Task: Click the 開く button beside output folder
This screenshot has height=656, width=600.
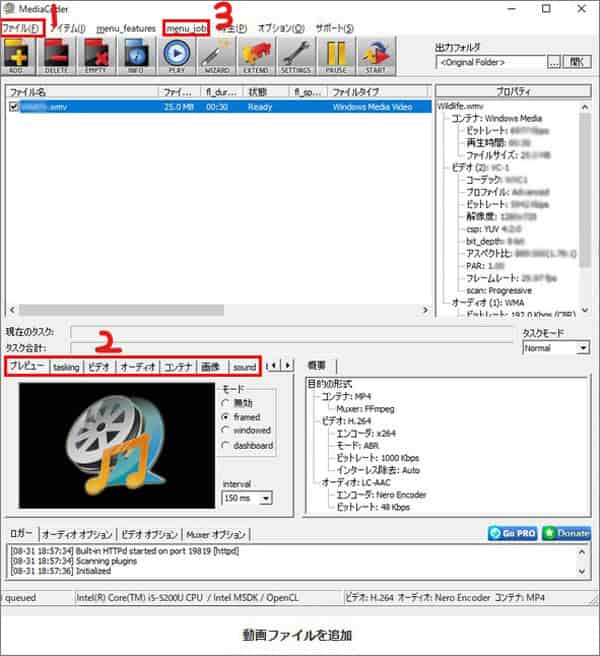Action: coord(577,62)
